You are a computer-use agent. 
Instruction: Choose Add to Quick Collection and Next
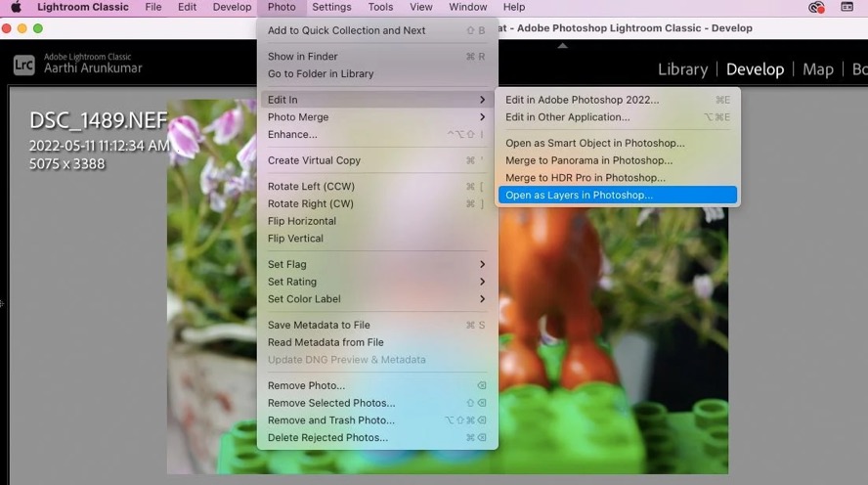(x=376, y=30)
